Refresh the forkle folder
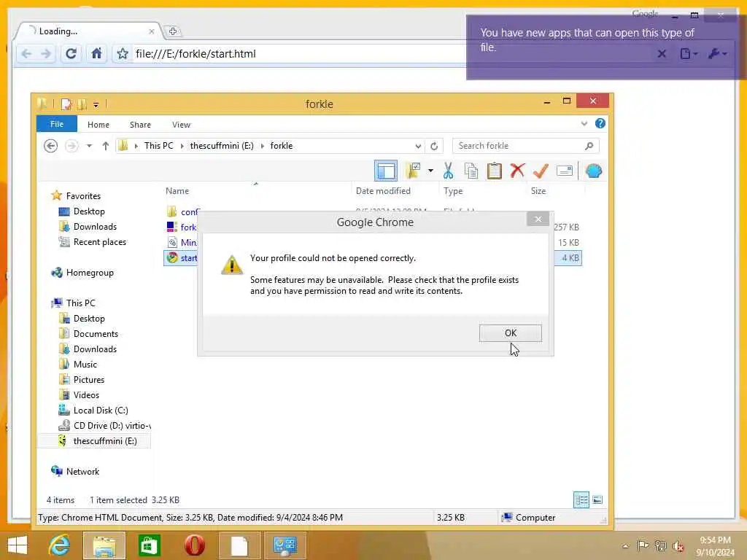This screenshot has height=560, width=747. tap(434, 146)
